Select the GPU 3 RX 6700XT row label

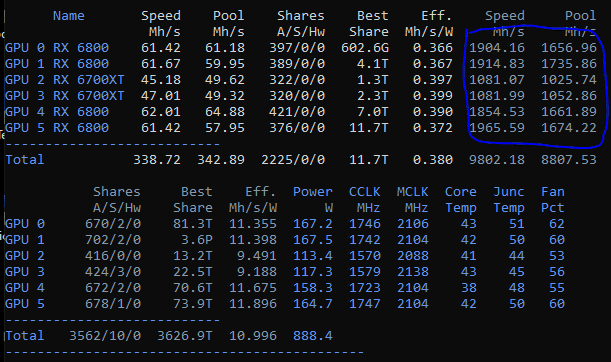64,96
